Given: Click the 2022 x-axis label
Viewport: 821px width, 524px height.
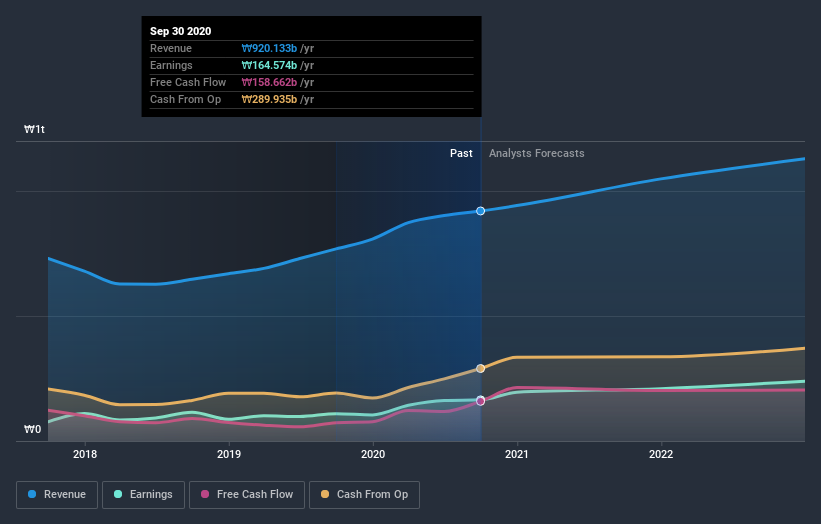Looking at the screenshot, I should click(x=661, y=454).
